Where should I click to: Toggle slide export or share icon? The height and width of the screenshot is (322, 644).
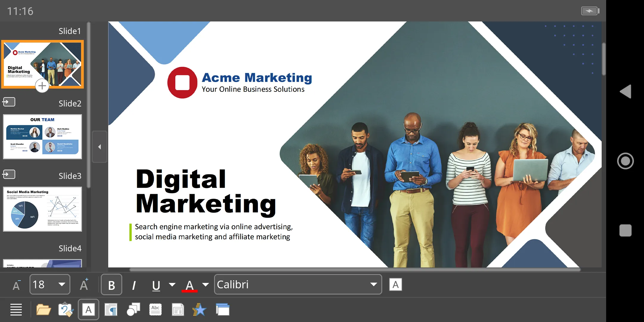click(x=8, y=102)
